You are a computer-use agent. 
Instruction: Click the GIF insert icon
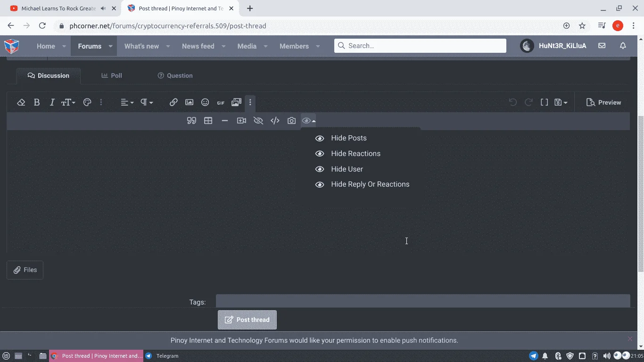pos(221,102)
